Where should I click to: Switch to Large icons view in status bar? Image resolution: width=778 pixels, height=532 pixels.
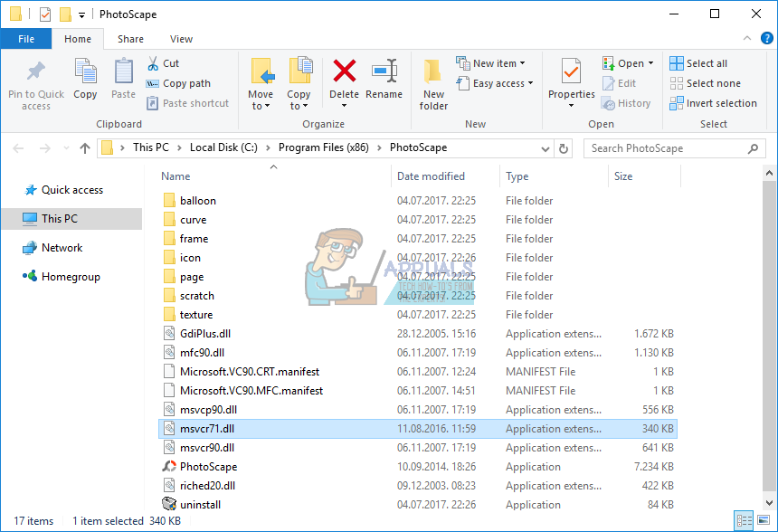click(x=764, y=520)
